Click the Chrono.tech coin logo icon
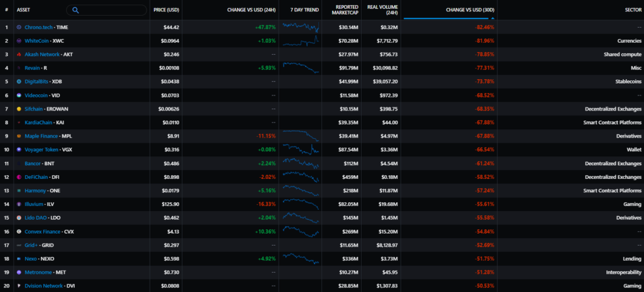Viewport: 644px width, 292px height. point(19,27)
